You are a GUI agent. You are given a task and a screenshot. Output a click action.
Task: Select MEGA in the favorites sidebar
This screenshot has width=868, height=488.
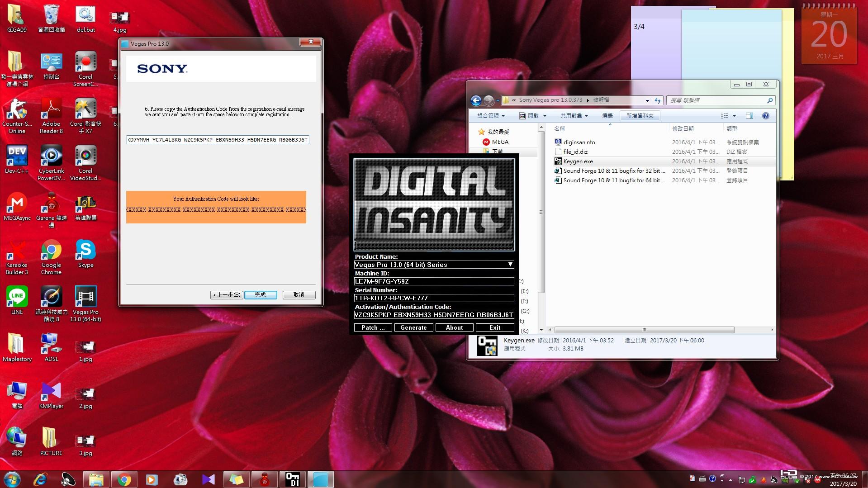pos(500,142)
